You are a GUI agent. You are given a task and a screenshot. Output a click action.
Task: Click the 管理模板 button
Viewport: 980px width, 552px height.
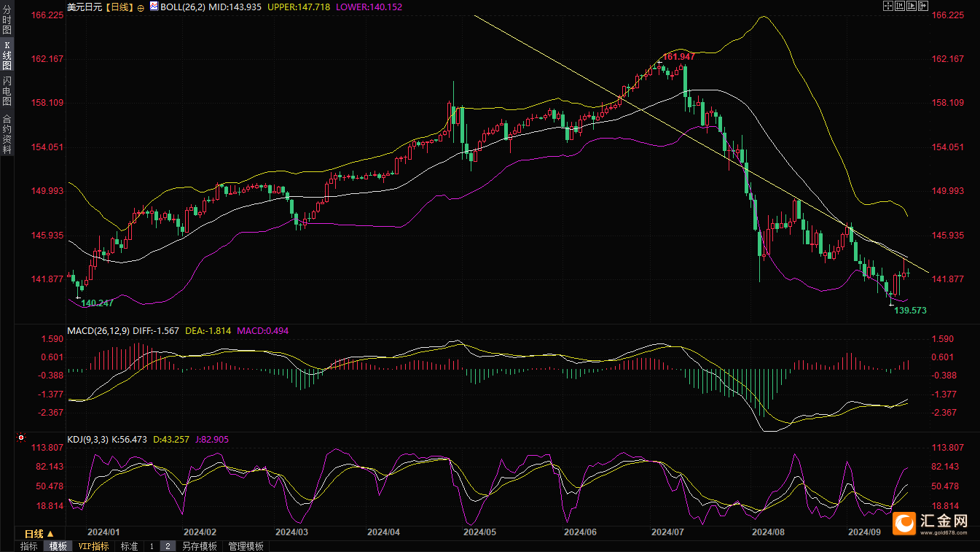point(246,546)
